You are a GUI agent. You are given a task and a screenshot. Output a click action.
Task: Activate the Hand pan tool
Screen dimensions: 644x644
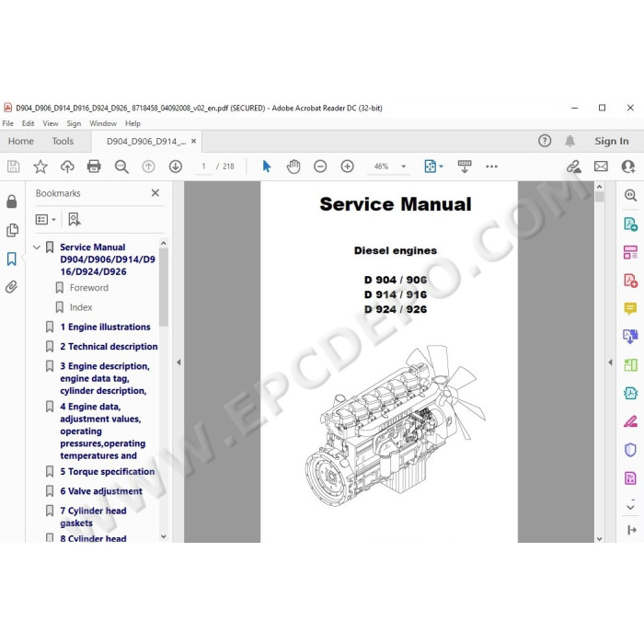(293, 167)
